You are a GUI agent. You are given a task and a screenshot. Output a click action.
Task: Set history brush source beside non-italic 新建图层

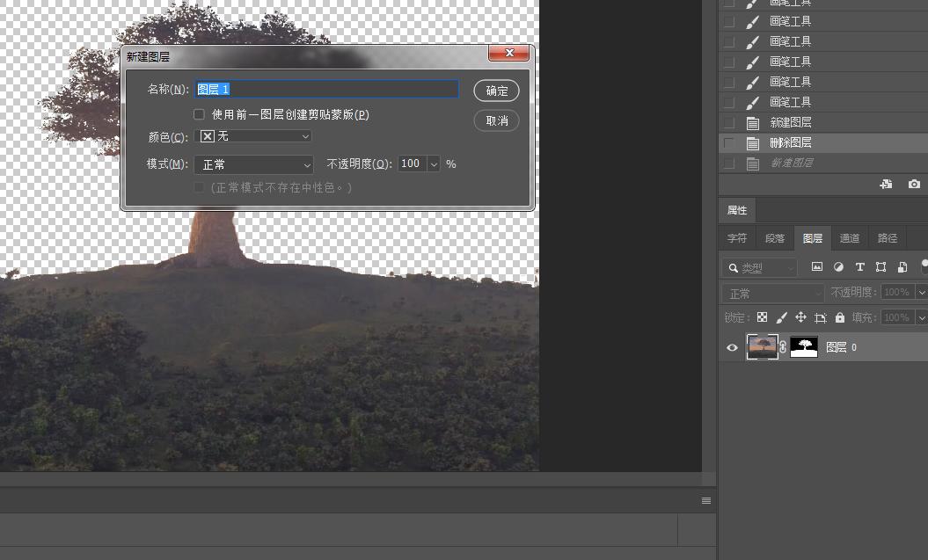729,122
